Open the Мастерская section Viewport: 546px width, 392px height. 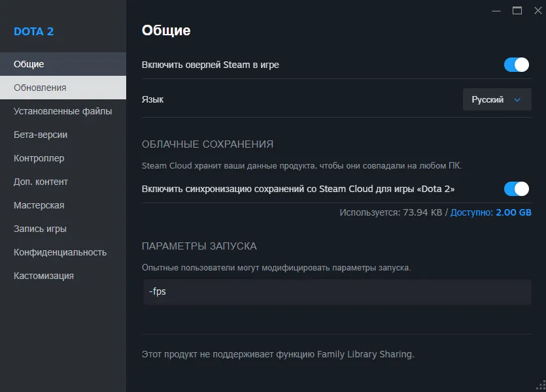click(38, 204)
